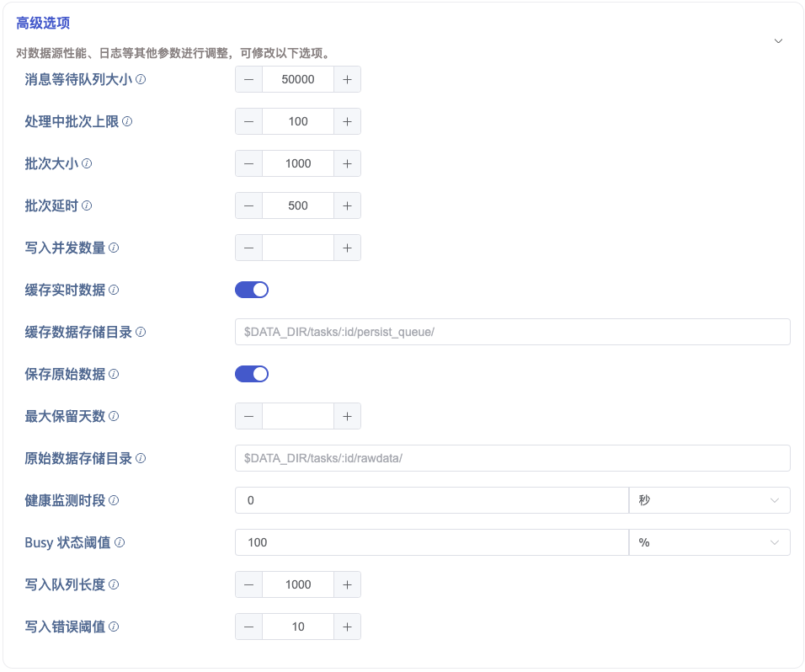This screenshot has width=805, height=672.
Task: Click info icon beside 处理中批次上限
Action: click(127, 121)
